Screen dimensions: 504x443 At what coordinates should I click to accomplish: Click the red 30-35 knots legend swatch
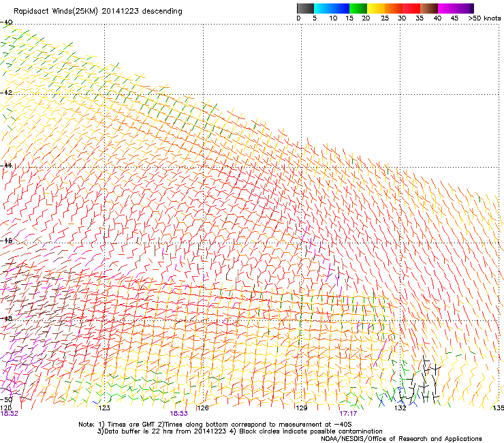(x=411, y=8)
